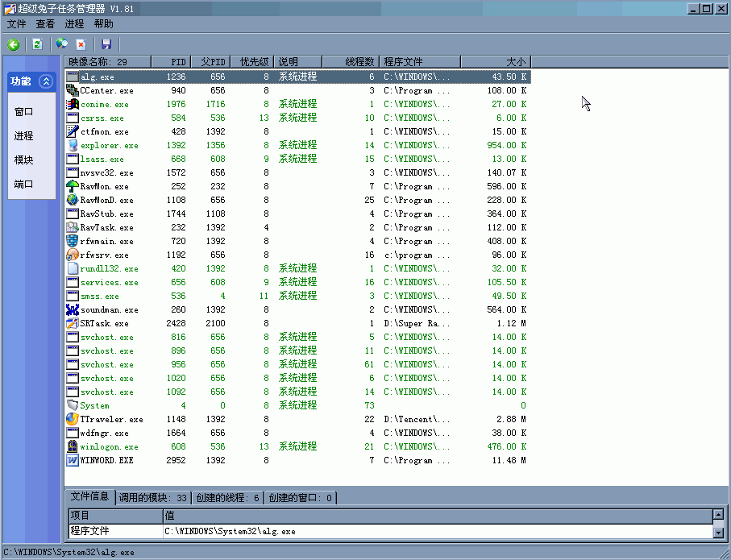Open the 文件 menu
Viewport: 731px width, 560px height.
tap(17, 24)
